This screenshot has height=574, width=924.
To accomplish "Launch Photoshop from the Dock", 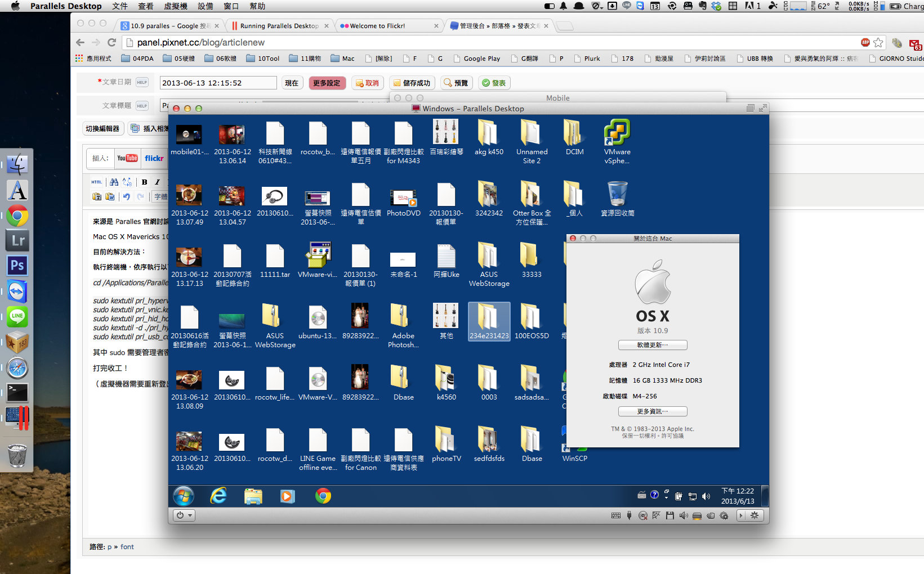I will [x=17, y=266].
